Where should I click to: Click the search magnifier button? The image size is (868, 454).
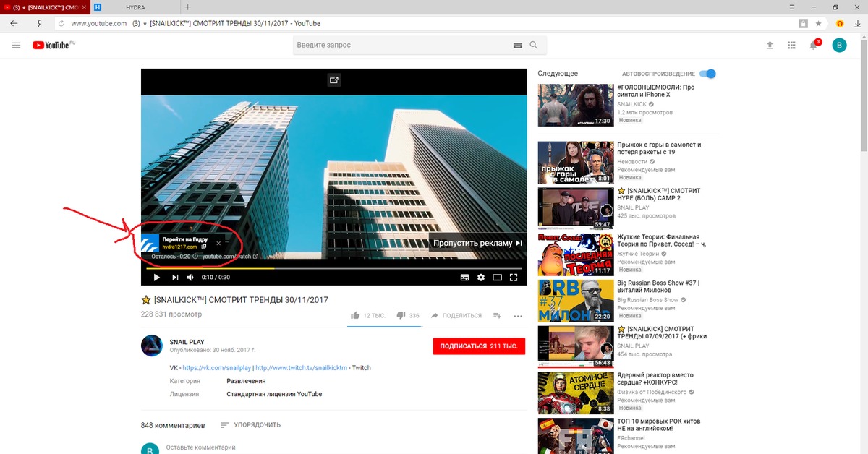pos(534,46)
